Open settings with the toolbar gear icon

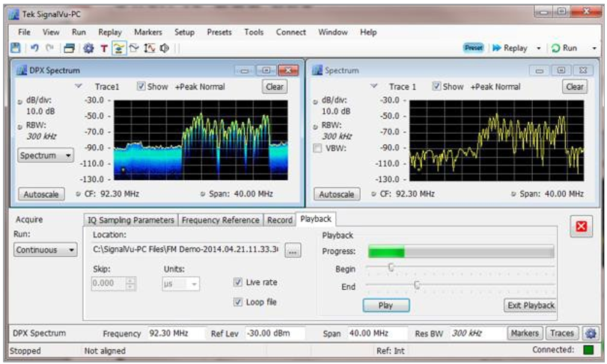tap(88, 48)
